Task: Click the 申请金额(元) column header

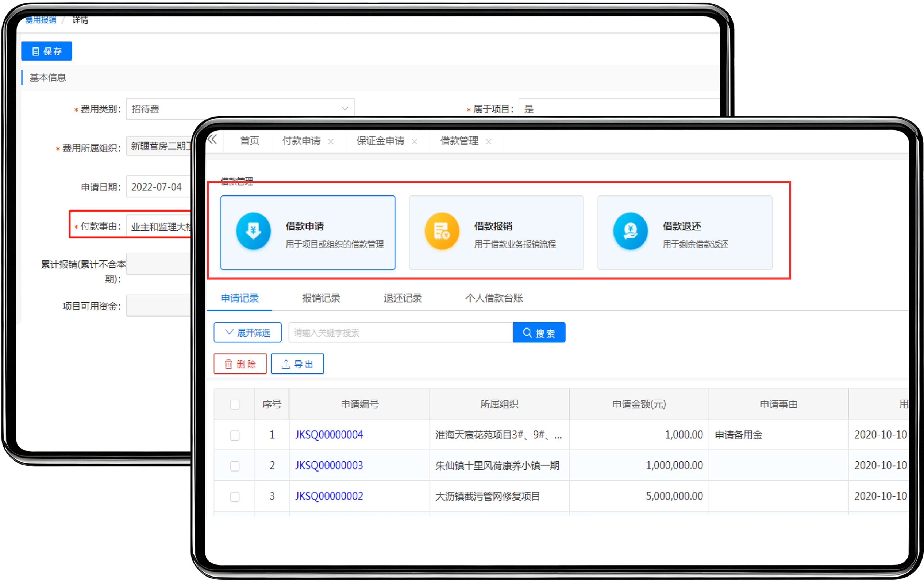Action: (x=639, y=404)
